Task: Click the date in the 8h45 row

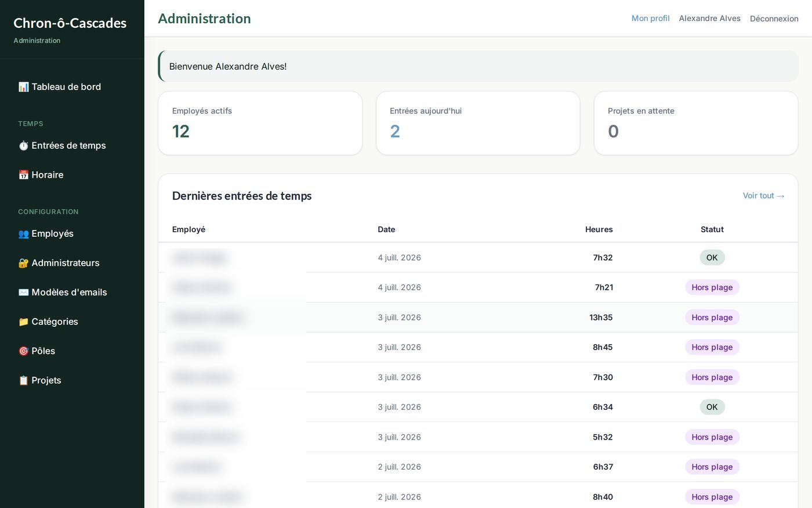Action: [x=399, y=347]
